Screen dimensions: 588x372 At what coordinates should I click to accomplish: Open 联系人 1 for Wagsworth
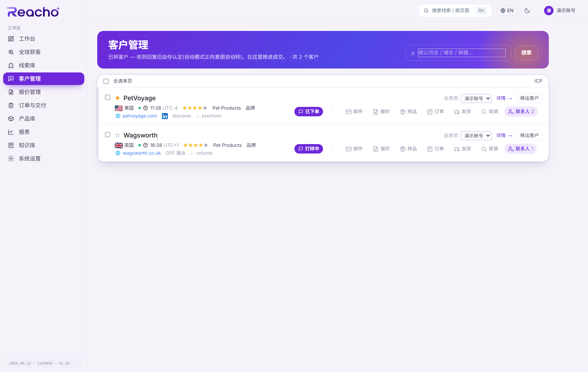click(x=521, y=149)
